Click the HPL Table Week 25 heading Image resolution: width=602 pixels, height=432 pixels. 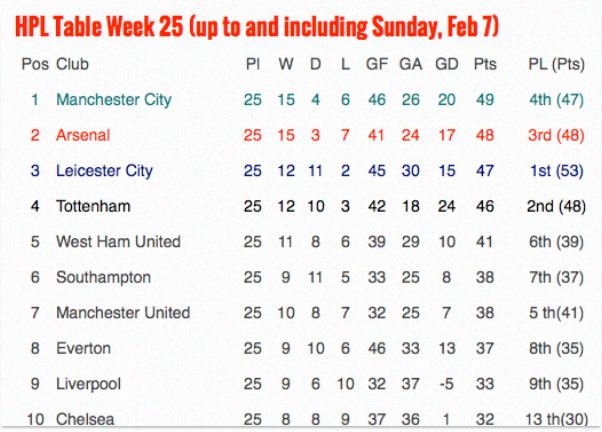coord(257,27)
